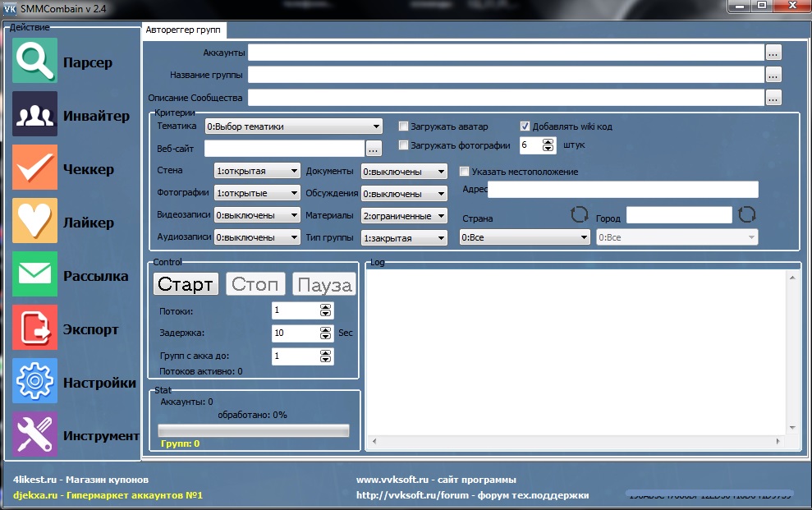The width and height of the screenshot is (812, 510).
Task: Open the Парсер magnifier icon
Action: pos(34,61)
